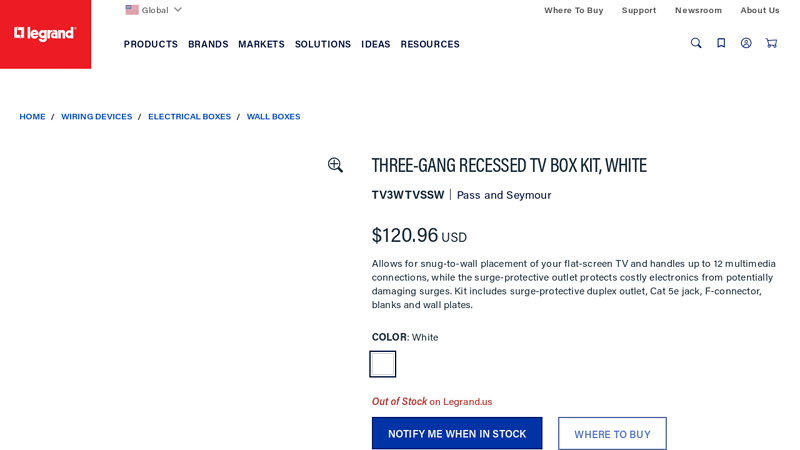Open the user account icon

click(x=746, y=43)
